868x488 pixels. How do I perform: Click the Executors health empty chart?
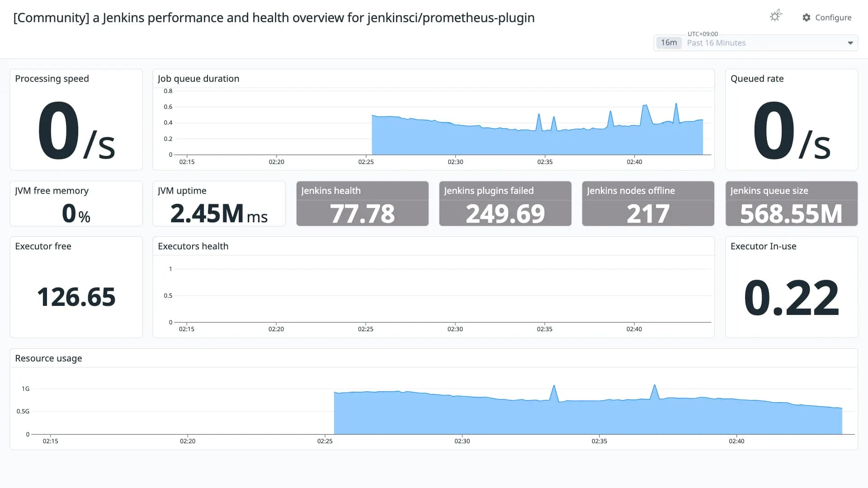tap(443, 296)
